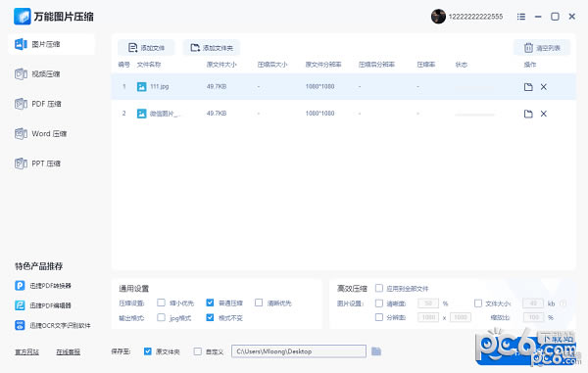The image size is (588, 373).
Task: Click the PPT 压缩 sidebar icon
Action: click(x=21, y=163)
